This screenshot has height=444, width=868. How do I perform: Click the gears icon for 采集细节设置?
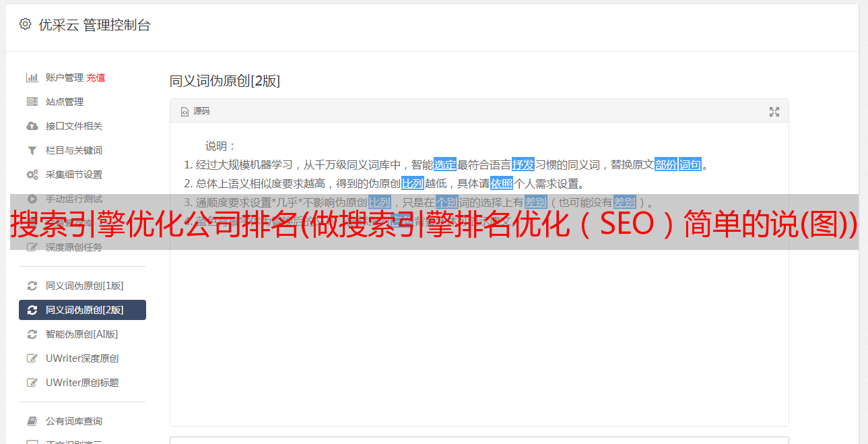point(32,175)
